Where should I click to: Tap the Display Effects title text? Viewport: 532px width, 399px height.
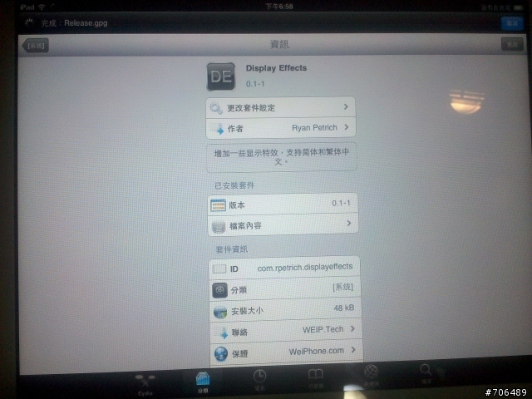pyautogui.click(x=276, y=68)
